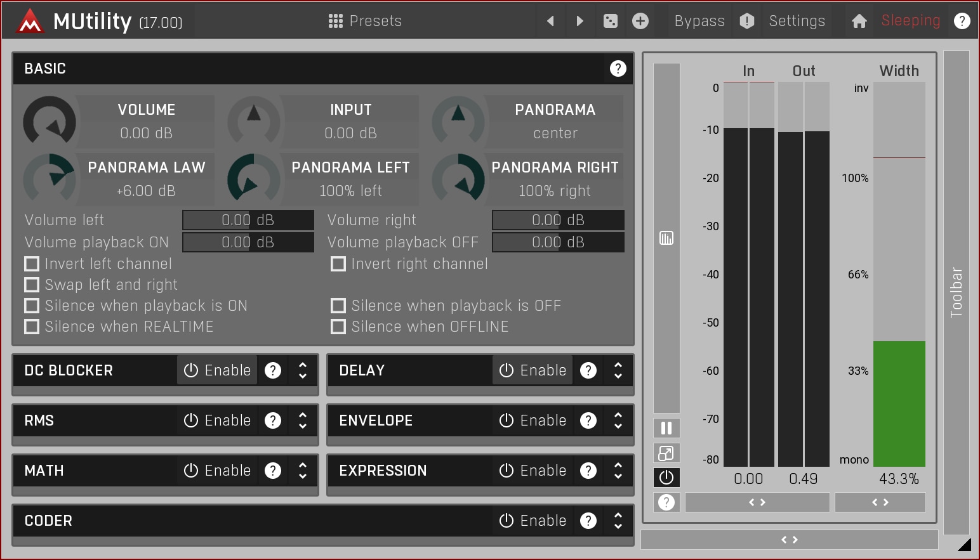Expand the CODER section arrows
This screenshot has width=980, height=560.
[618, 521]
